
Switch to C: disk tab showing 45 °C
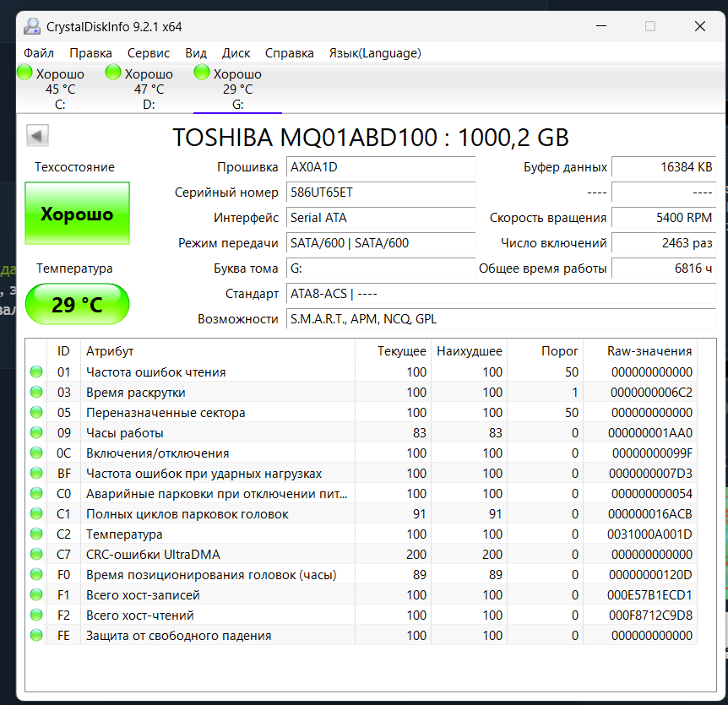pos(60,89)
